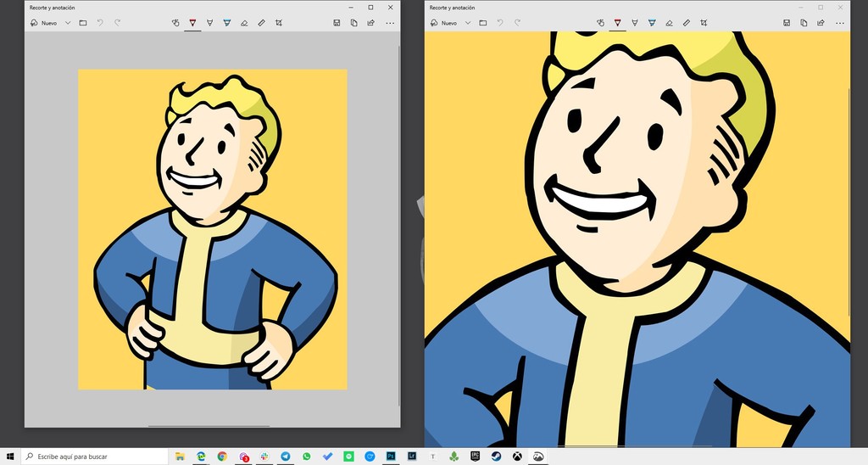The image size is (868, 465).
Task: Select crop tool in left window
Action: click(x=278, y=23)
